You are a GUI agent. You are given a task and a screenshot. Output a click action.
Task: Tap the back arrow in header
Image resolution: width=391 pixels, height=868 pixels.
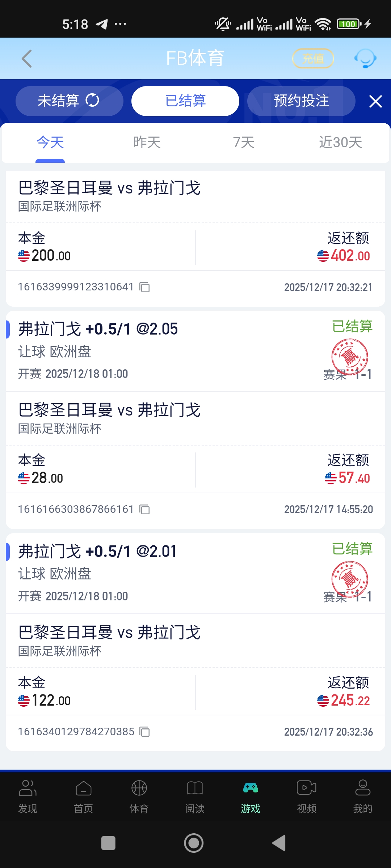click(x=27, y=59)
